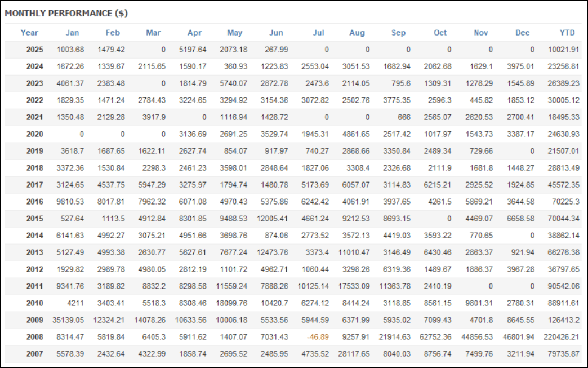Click June 2013 value 12473.76
This screenshot has width=588, height=368.
pyautogui.click(x=272, y=252)
